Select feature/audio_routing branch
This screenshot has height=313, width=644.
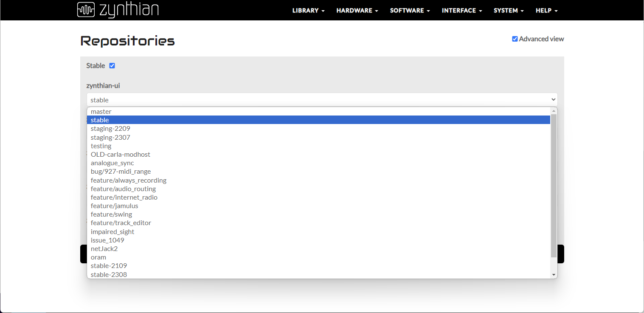coord(318,189)
